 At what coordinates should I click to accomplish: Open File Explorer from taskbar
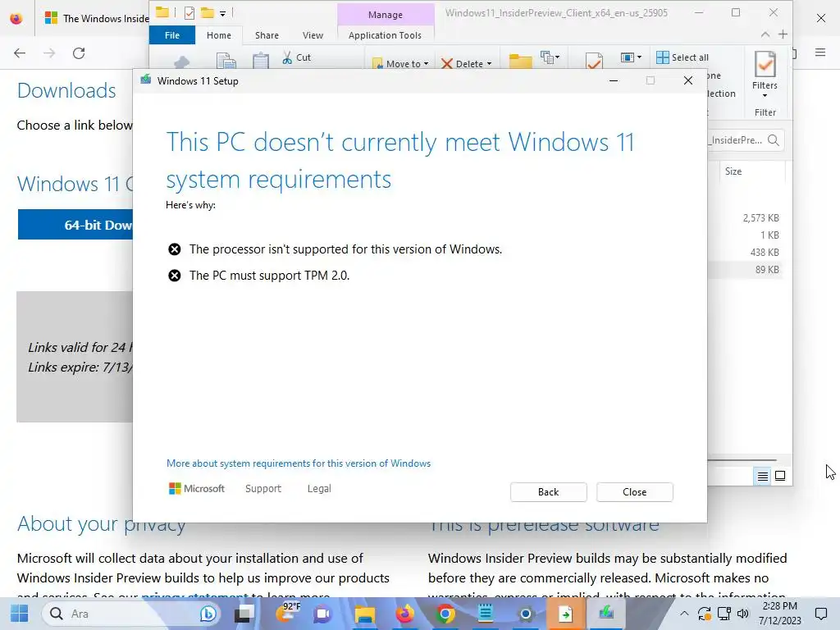[365, 614]
